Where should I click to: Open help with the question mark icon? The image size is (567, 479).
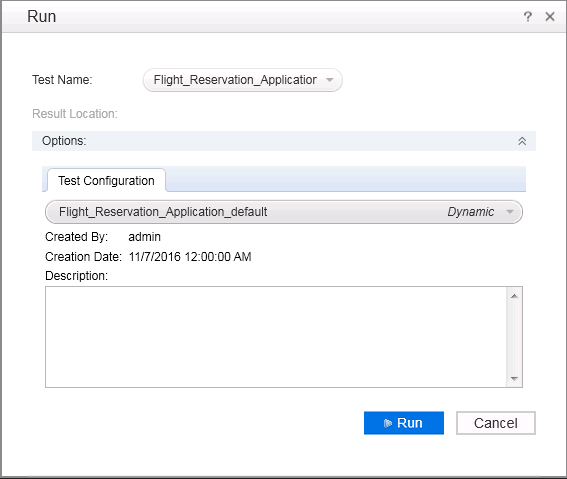click(x=528, y=17)
